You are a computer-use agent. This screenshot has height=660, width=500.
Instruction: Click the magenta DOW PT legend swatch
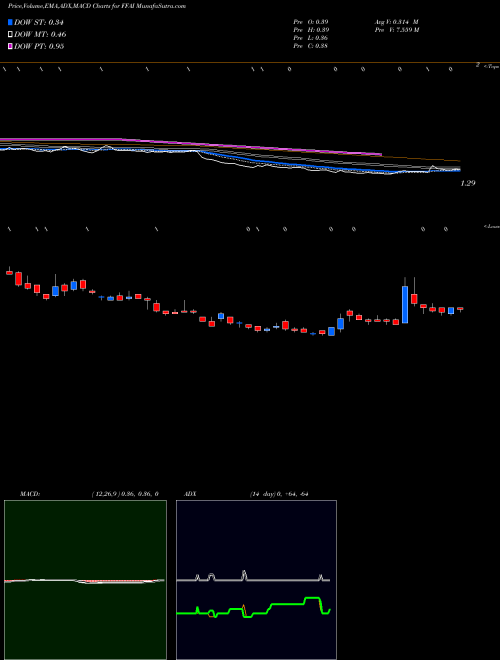click(x=10, y=46)
